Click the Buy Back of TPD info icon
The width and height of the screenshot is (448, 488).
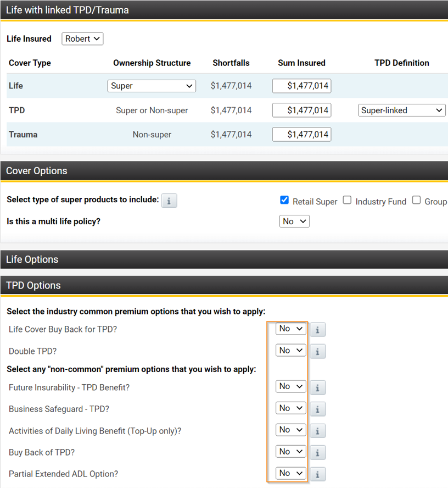[x=318, y=452]
